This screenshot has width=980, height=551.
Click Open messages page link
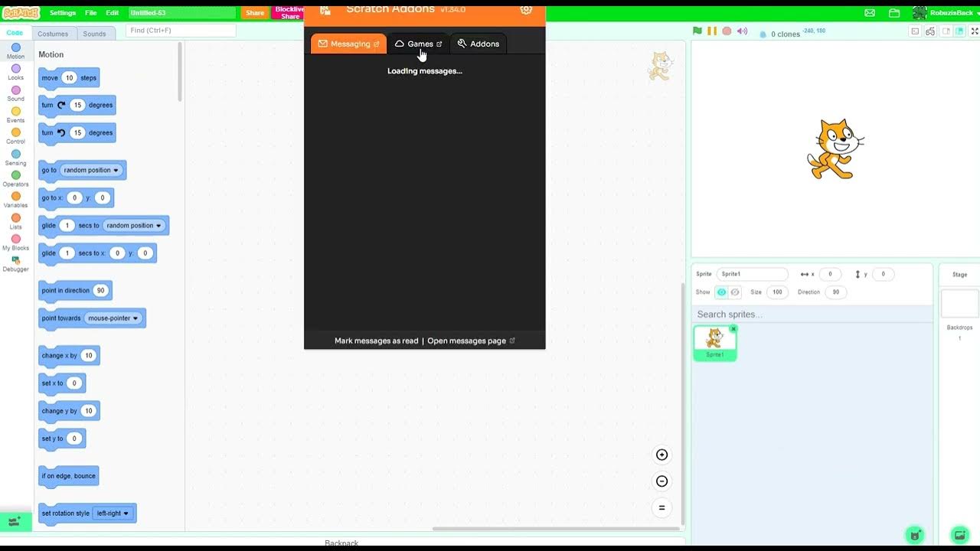472,341
